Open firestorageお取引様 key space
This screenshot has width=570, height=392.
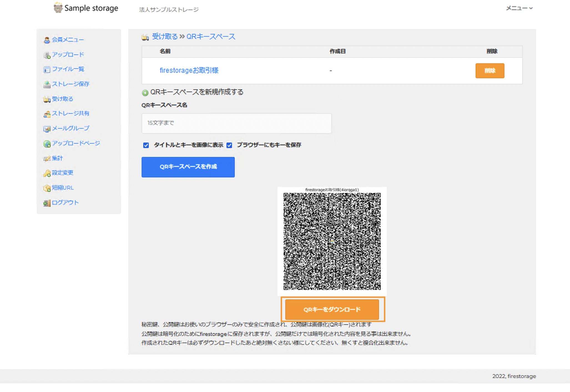click(x=189, y=70)
